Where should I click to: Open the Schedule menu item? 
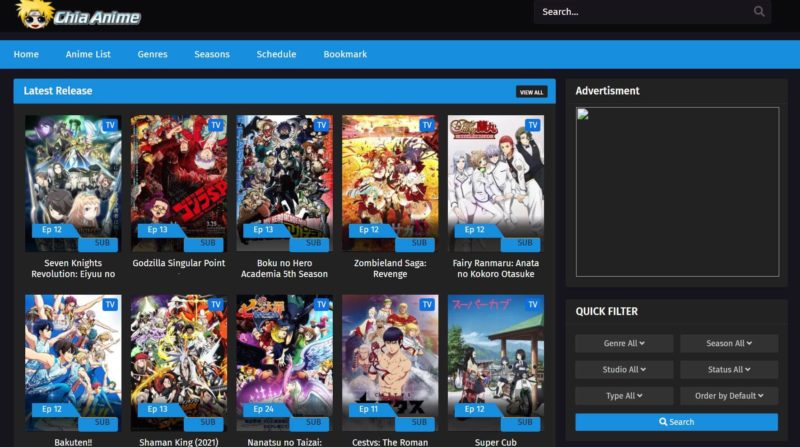[x=276, y=54]
